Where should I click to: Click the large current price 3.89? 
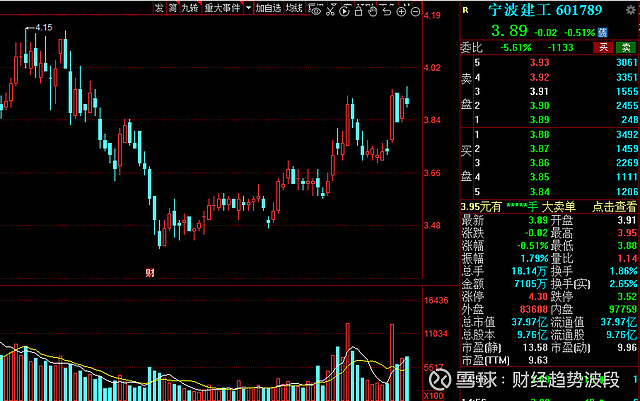coord(509,31)
